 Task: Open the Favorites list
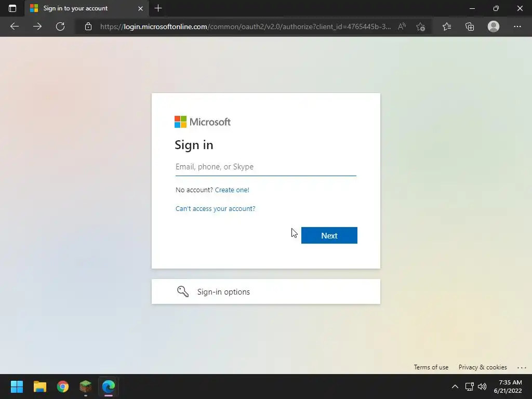pos(447,26)
